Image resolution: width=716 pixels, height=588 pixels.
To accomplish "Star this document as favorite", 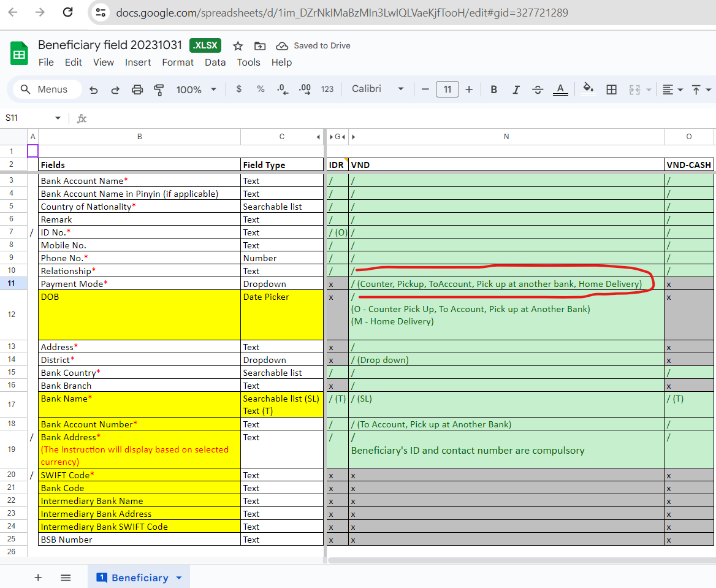I will click(x=238, y=46).
